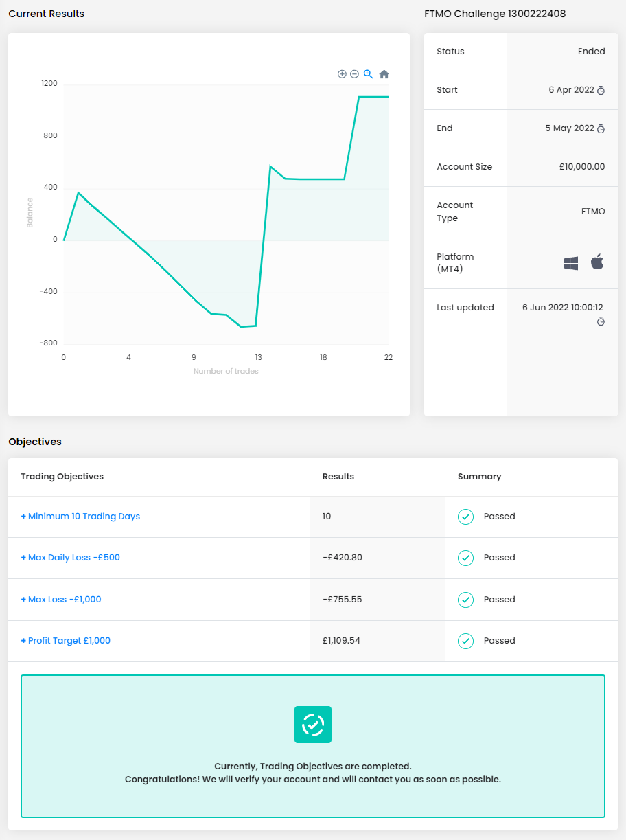The height and width of the screenshot is (840, 626).
Task: Click the clock icon beside End date
Action: click(601, 129)
